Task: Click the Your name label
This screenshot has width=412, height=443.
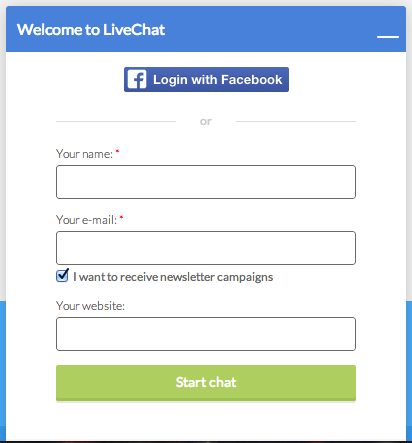Action: click(84, 154)
